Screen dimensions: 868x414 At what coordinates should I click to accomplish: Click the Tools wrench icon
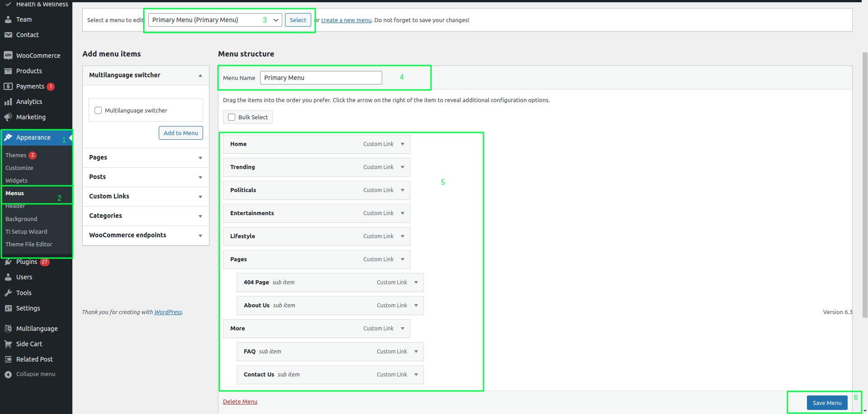point(8,293)
